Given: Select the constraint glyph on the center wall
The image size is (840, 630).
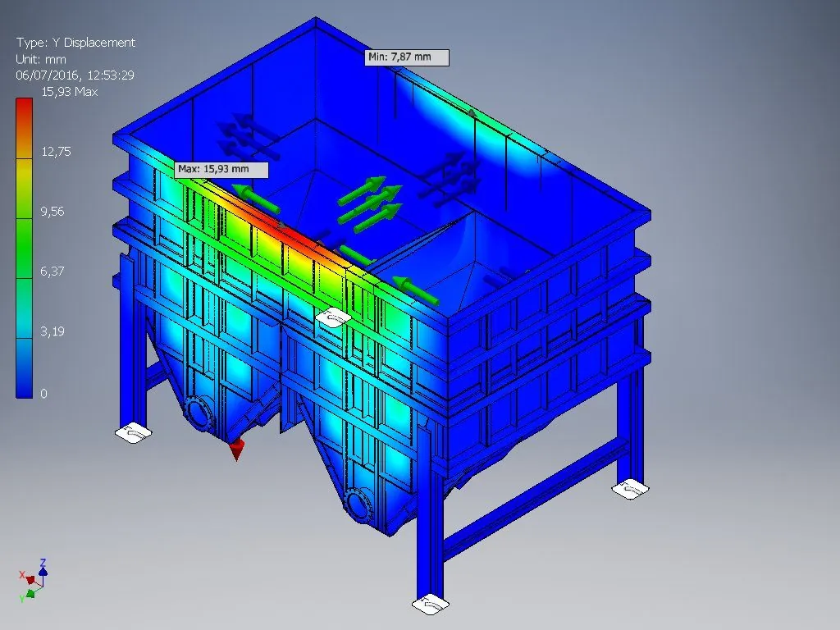Looking at the screenshot, I should 333,318.
